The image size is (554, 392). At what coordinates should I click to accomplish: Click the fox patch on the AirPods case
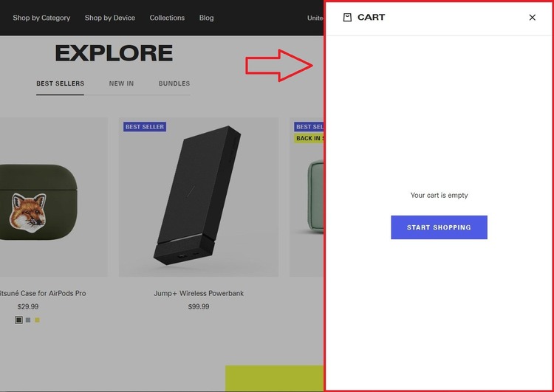29,210
